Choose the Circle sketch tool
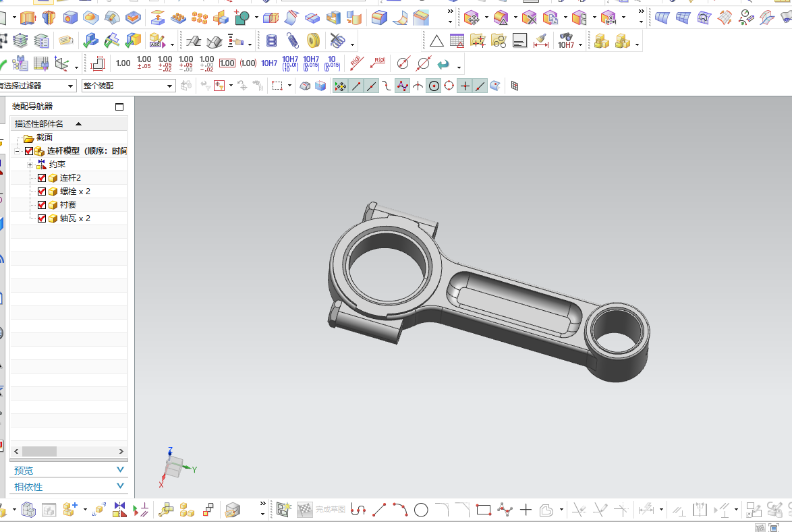The width and height of the screenshot is (792, 532). pos(421,510)
